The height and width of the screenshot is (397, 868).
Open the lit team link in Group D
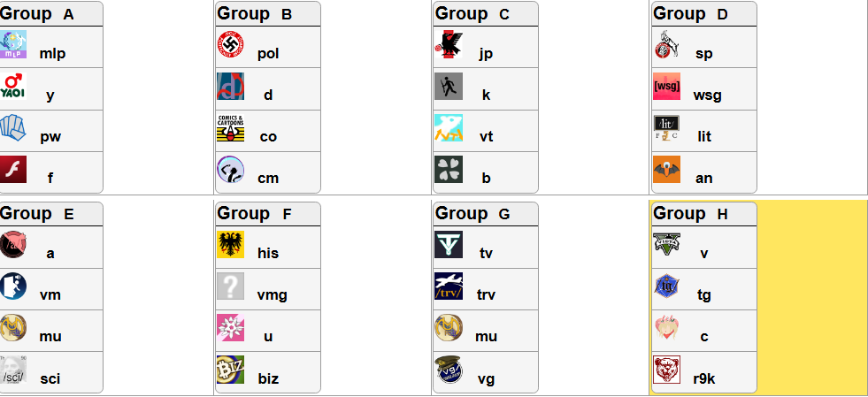pos(704,136)
